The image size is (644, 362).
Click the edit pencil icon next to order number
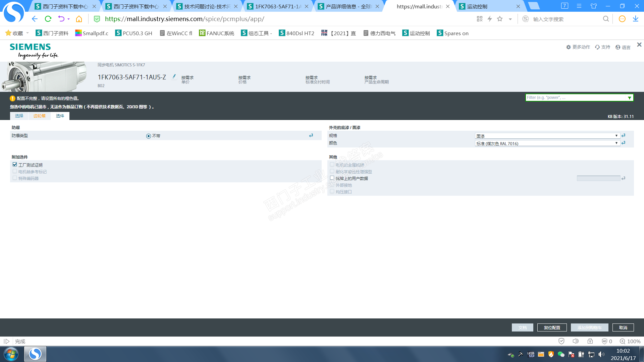coord(174,76)
